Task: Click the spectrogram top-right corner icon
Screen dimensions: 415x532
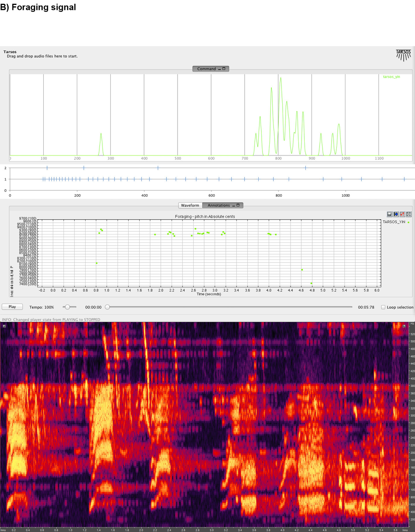Action: (404, 326)
